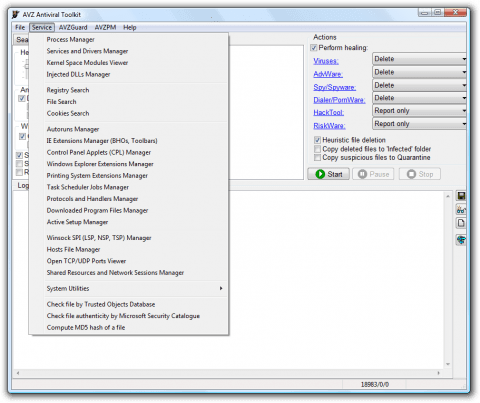This screenshot has width=480, height=403.
Task: Choose Process Manager from menu
Action: pyautogui.click(x=129, y=40)
